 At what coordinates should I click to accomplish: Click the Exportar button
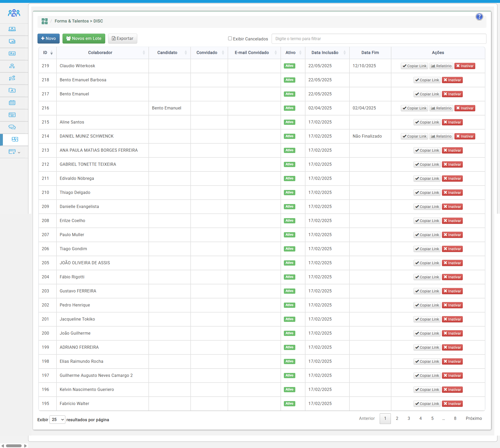pos(122,39)
